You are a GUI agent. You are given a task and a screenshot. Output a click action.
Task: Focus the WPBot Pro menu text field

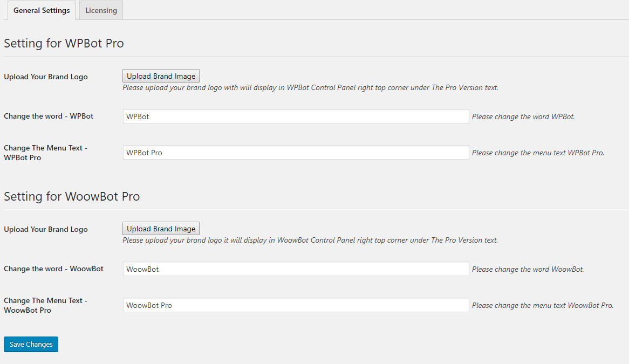(296, 152)
